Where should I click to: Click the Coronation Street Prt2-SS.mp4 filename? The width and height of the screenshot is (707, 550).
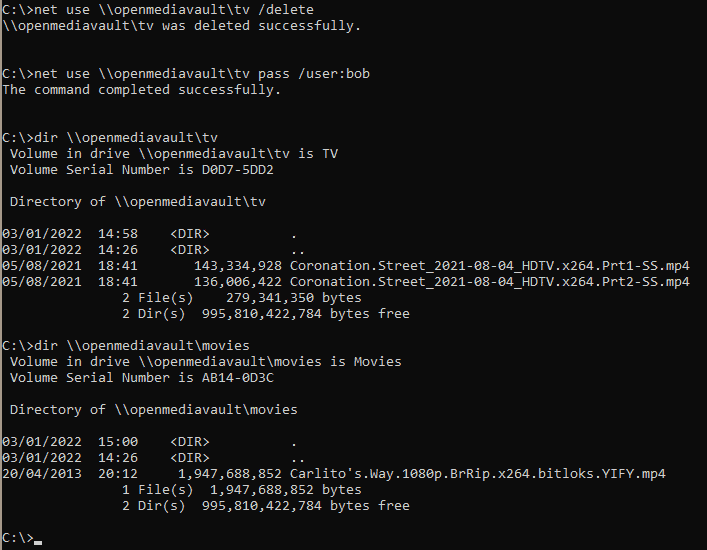tap(489, 281)
